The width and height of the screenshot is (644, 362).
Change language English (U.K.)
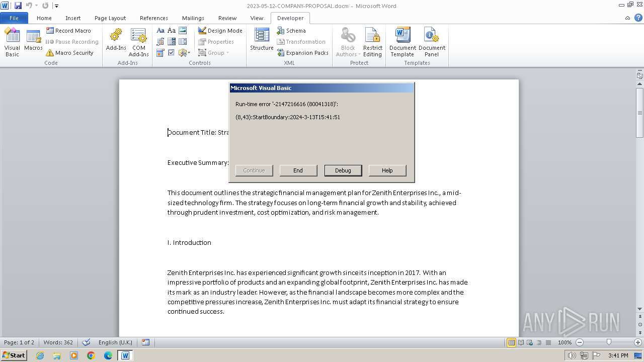coord(115,342)
